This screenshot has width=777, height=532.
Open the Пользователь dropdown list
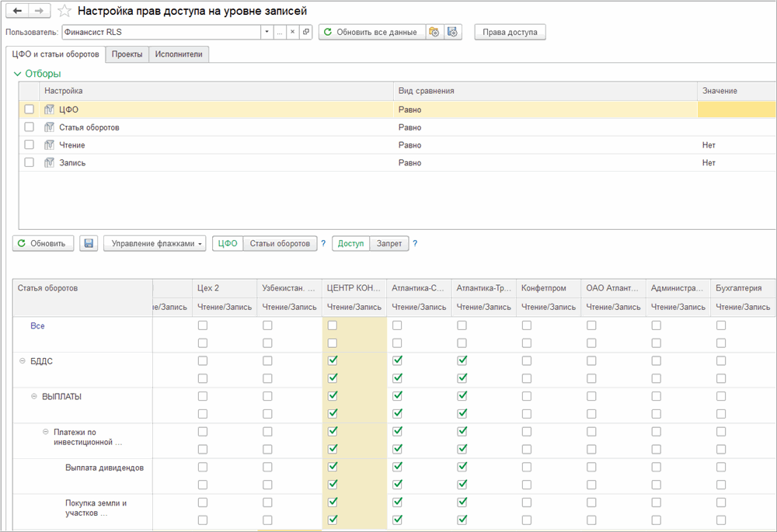267,32
